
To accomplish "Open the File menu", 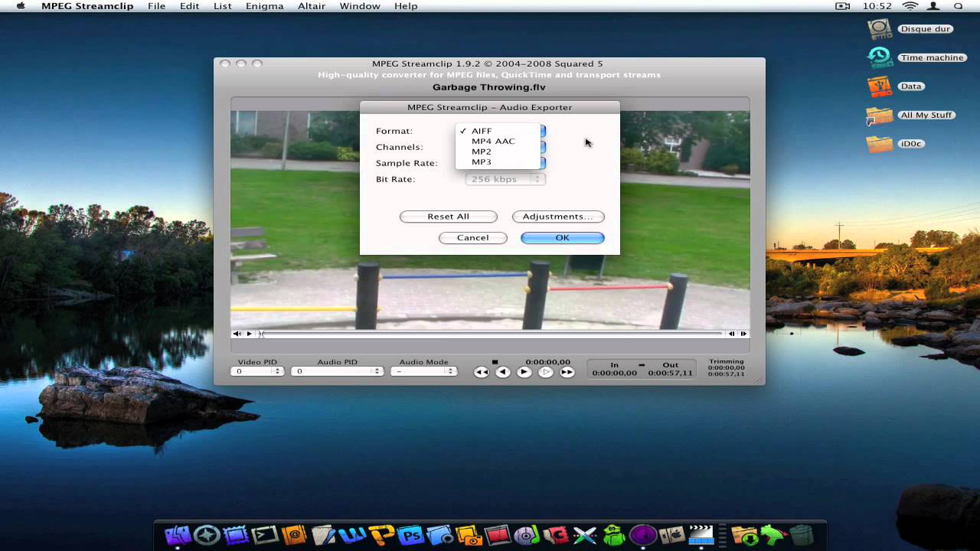I will coord(156,6).
